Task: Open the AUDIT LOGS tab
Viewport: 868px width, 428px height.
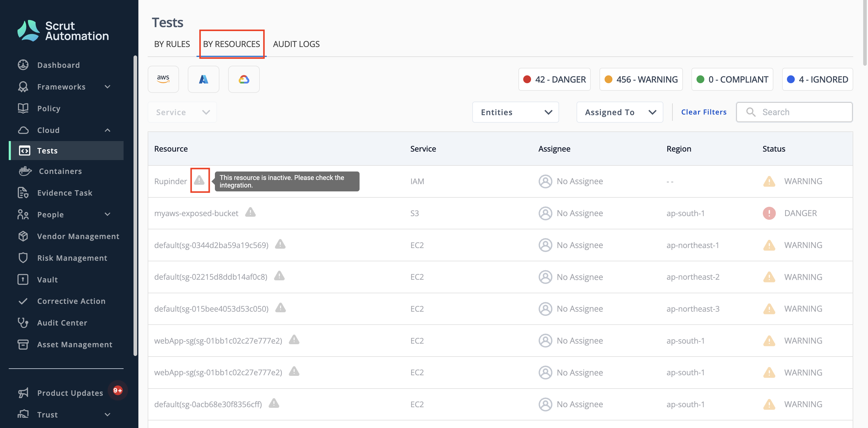Action: pos(296,44)
